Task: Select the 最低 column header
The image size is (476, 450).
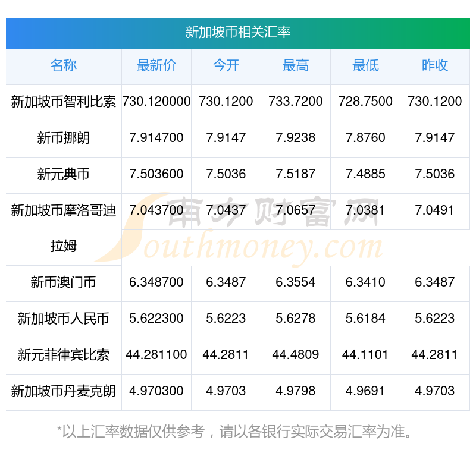Action: coord(365,65)
